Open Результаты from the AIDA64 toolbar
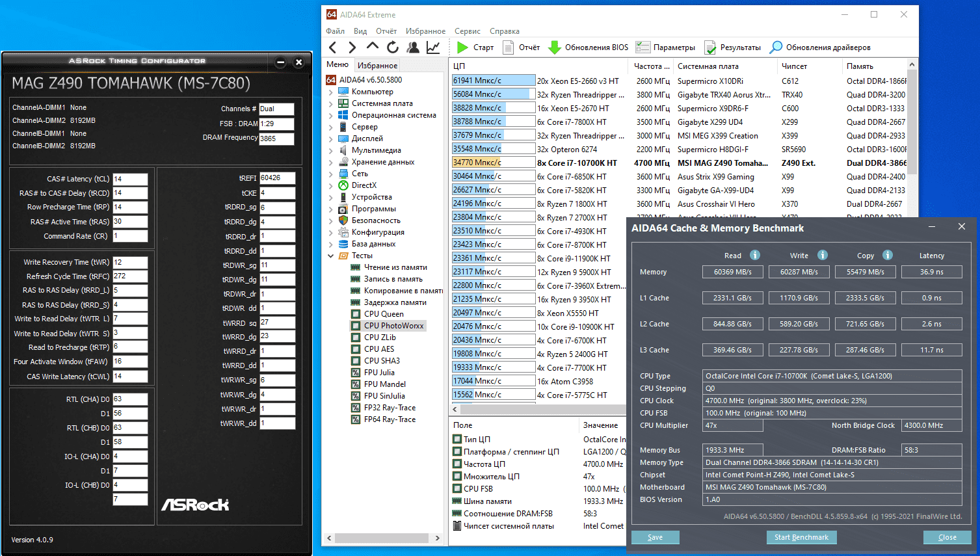Screen dimensions: 980x556 tap(732, 47)
